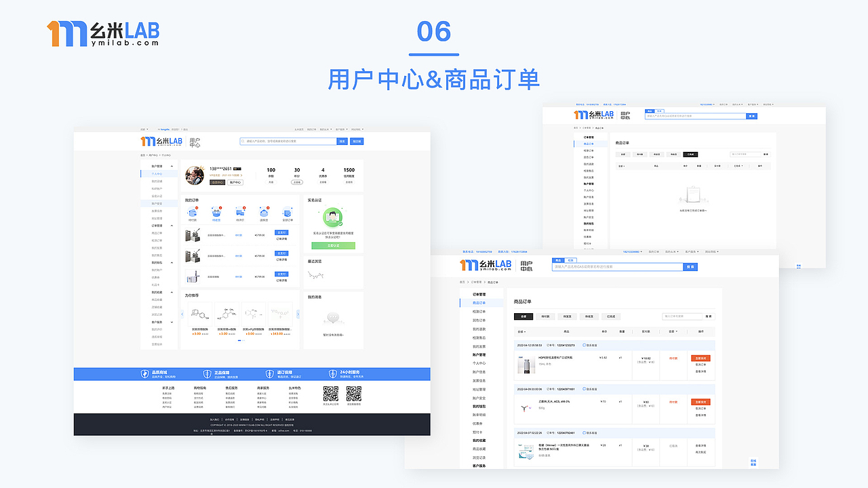Collapse the 客户服务 sidebar group in user center

coord(172,322)
